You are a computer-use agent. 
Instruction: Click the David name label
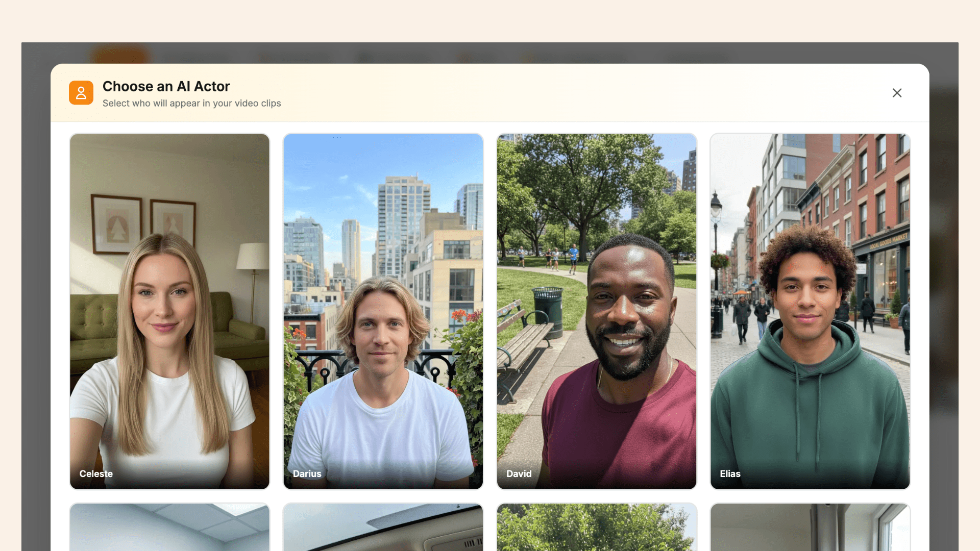[x=519, y=473]
